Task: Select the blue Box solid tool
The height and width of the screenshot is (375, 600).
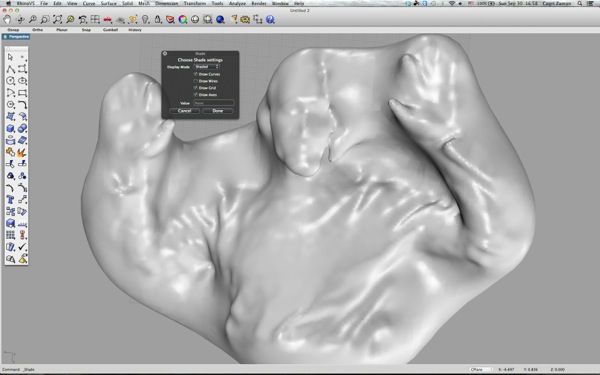Action: coord(10,129)
